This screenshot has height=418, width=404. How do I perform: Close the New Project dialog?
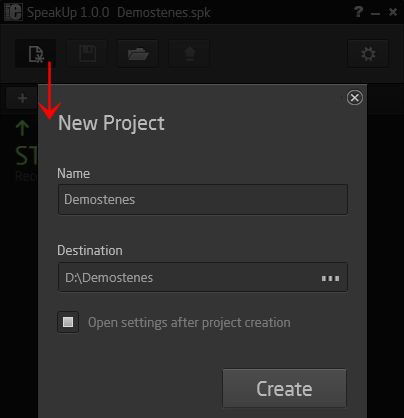[355, 98]
